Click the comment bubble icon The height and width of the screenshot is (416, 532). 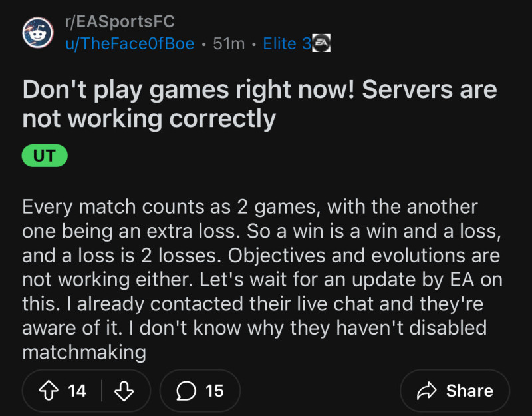tap(188, 391)
